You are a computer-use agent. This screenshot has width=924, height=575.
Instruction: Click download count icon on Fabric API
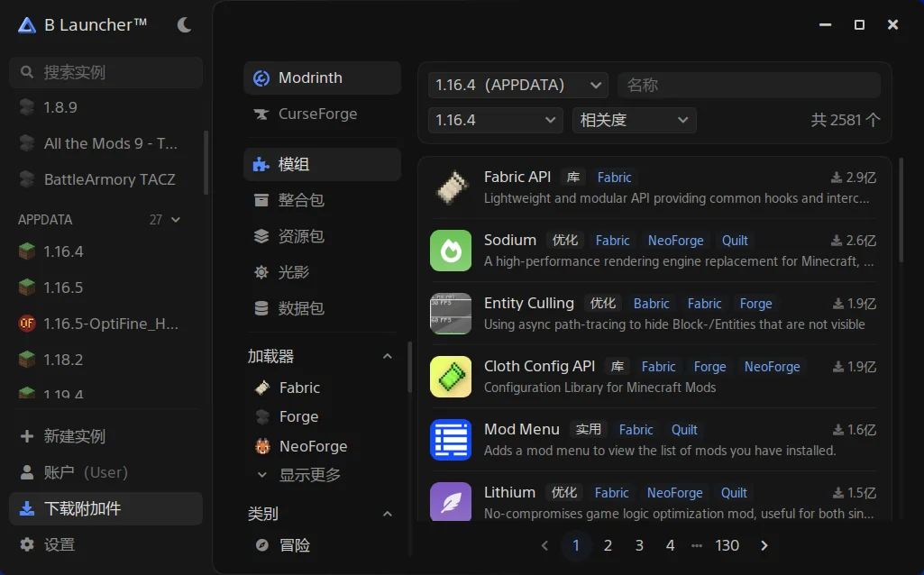837,178
